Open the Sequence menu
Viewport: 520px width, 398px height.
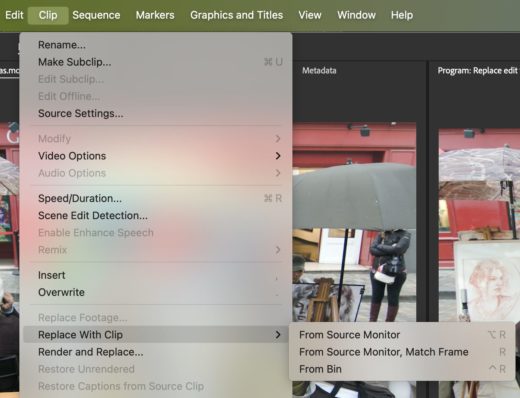pyautogui.click(x=96, y=15)
